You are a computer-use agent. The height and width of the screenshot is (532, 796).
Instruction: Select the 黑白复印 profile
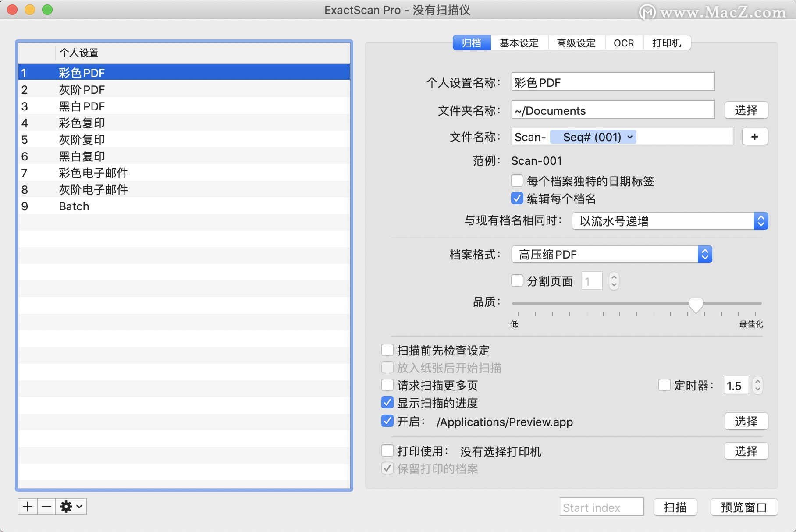pyautogui.click(x=184, y=156)
